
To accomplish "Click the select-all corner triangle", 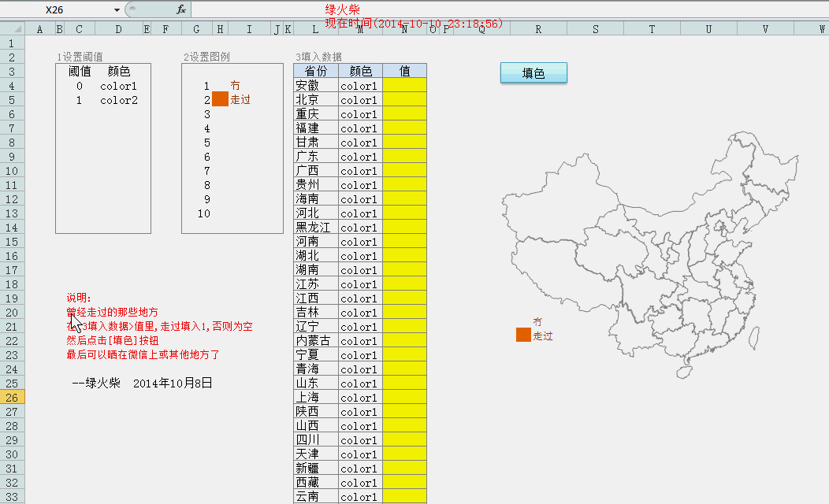I will (x=12, y=29).
